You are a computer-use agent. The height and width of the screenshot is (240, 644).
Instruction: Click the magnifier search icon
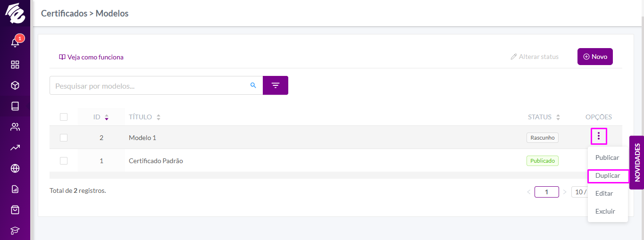[253, 85]
